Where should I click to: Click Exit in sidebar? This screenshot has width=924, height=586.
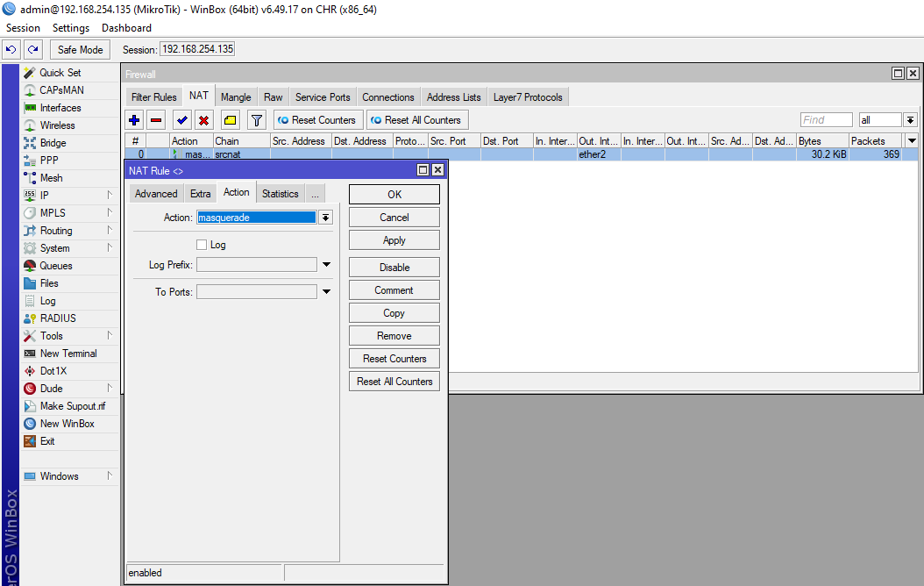[47, 441]
